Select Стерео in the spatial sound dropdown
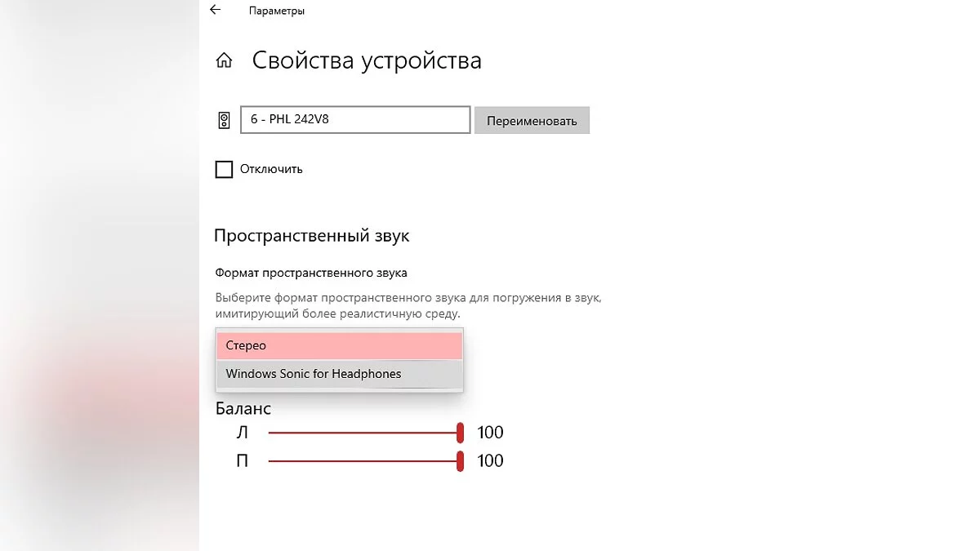The width and height of the screenshot is (980, 551). tap(339, 345)
